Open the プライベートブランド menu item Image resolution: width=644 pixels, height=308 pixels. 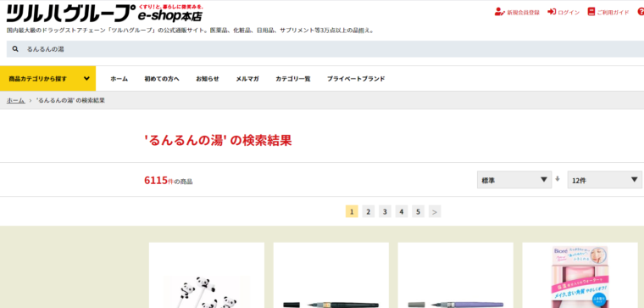click(356, 79)
